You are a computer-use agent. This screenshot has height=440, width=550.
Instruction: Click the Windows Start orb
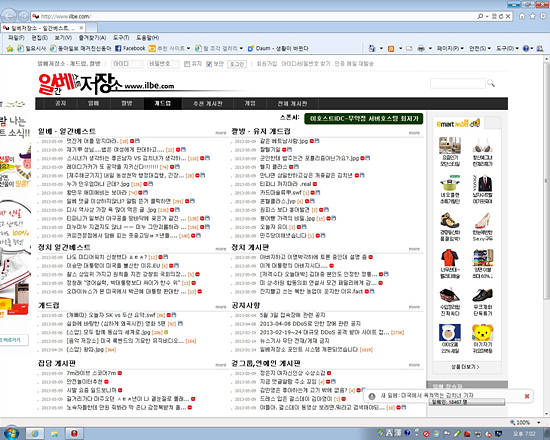(11, 433)
